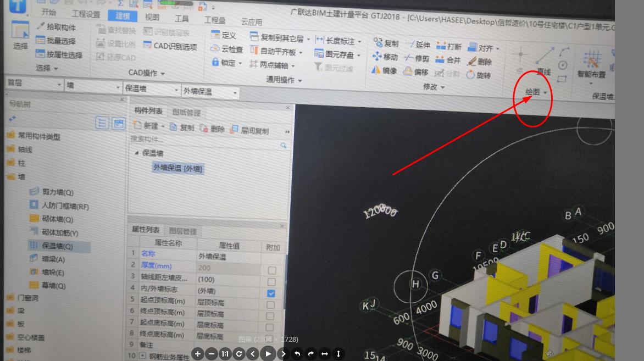
Task: Click 复制 in component list toolbar
Action: (182, 127)
